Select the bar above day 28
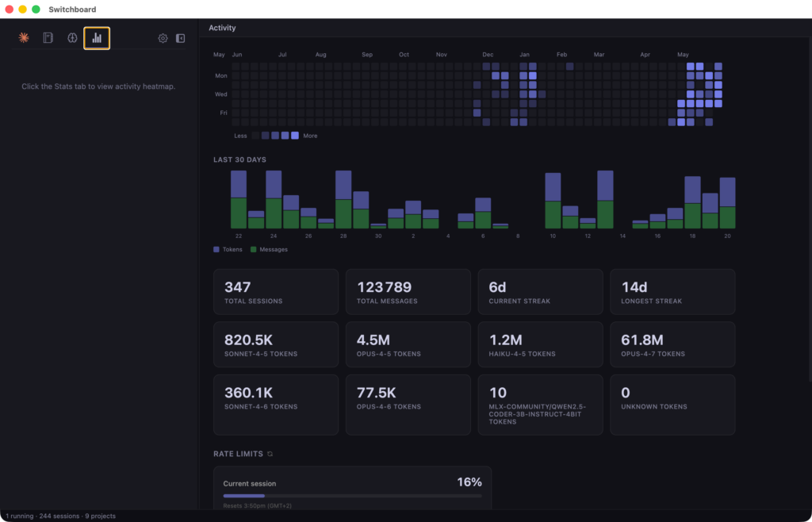812x522 pixels. tap(343, 199)
